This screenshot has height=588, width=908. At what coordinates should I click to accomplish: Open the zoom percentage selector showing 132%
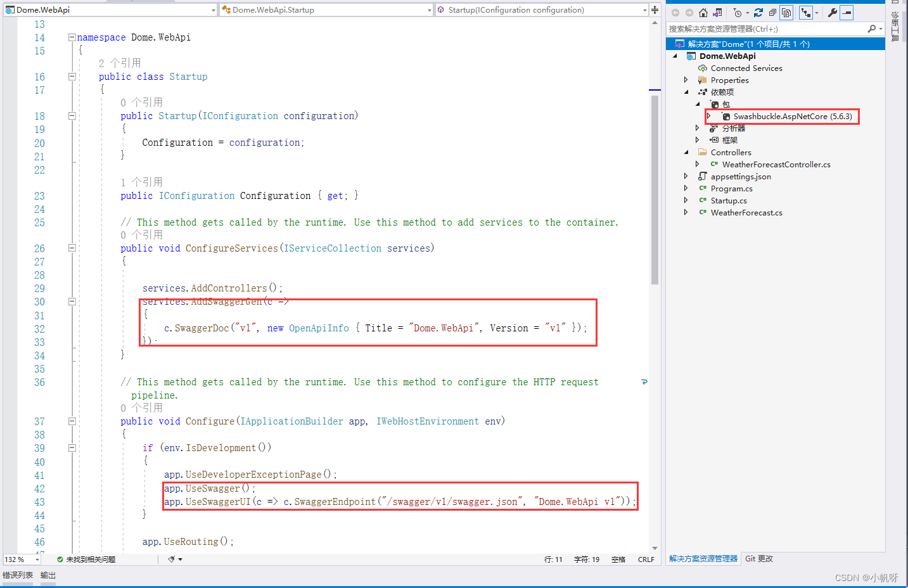(21, 559)
